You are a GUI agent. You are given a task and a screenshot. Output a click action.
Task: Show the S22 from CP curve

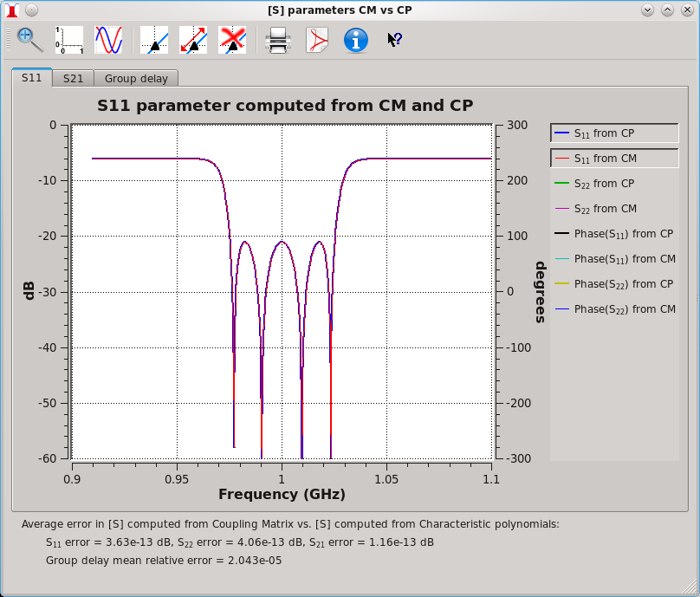pyautogui.click(x=614, y=184)
